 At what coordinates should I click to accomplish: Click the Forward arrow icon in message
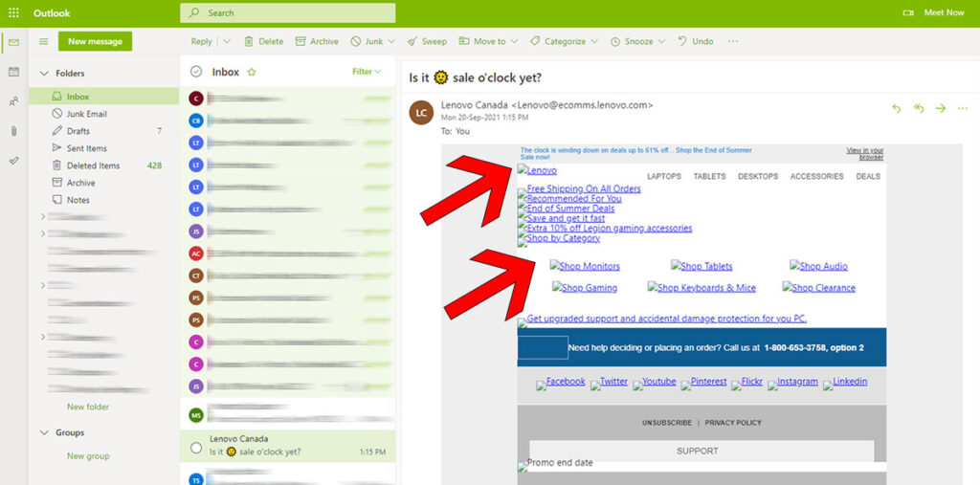coord(941,108)
